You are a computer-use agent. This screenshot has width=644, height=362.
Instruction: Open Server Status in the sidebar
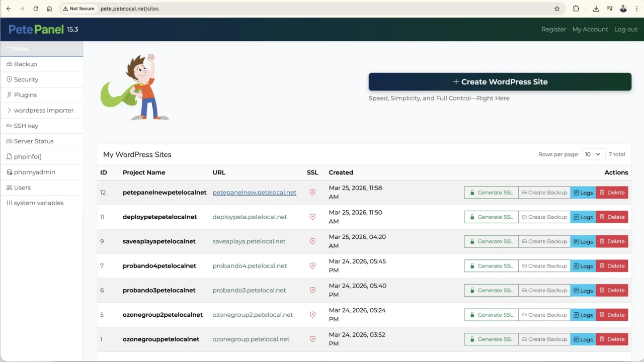coord(41,141)
